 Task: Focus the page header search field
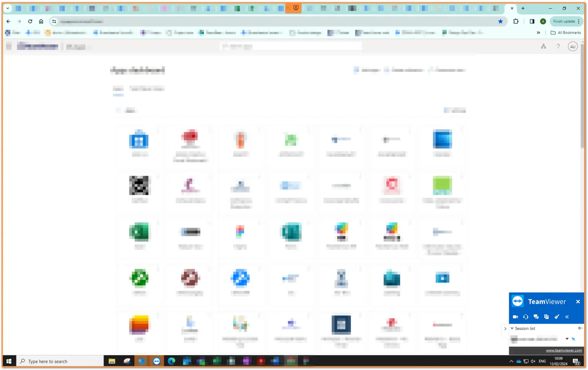tap(291, 46)
